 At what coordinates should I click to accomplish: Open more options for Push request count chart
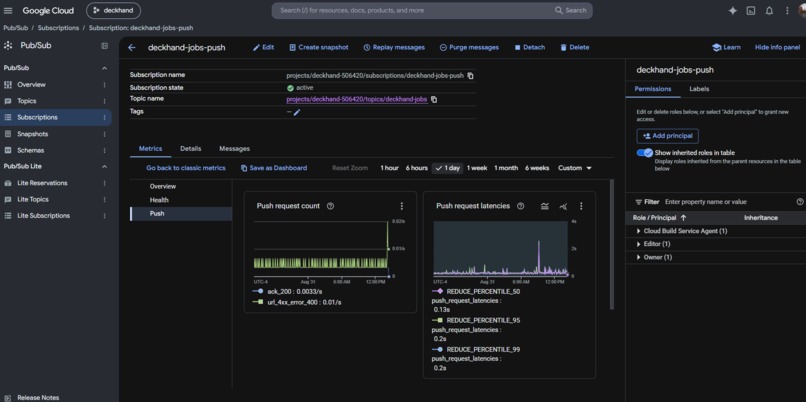click(x=401, y=206)
